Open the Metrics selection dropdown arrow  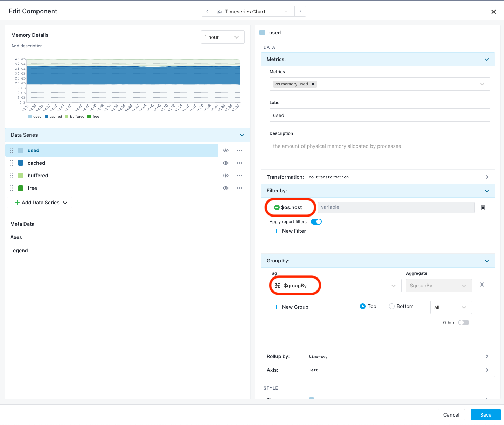pos(482,84)
